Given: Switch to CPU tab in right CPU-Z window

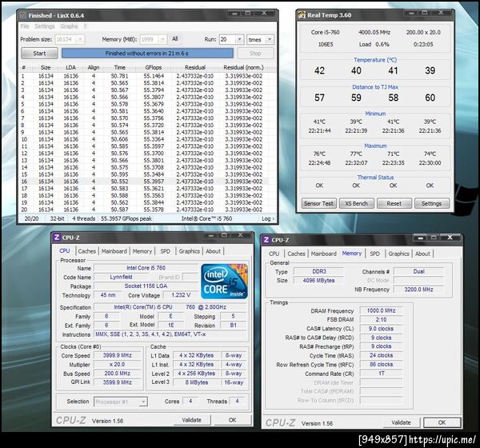Looking at the screenshot, I should pos(274,254).
